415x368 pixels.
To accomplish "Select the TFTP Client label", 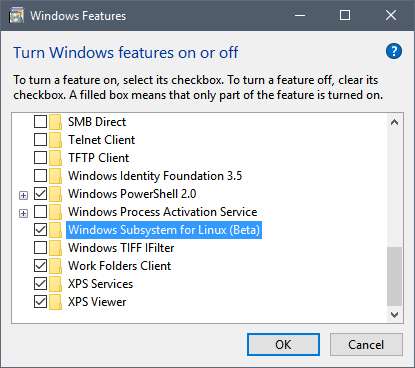I will (x=99, y=158).
